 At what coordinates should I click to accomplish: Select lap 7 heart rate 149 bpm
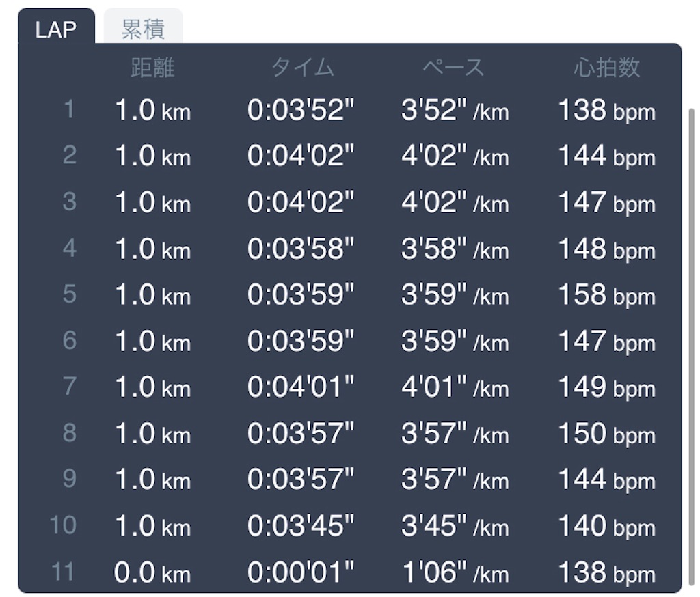[x=607, y=387]
